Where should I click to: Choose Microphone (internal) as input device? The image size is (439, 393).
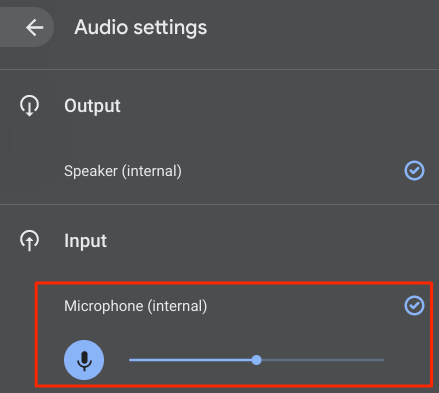[x=135, y=306]
